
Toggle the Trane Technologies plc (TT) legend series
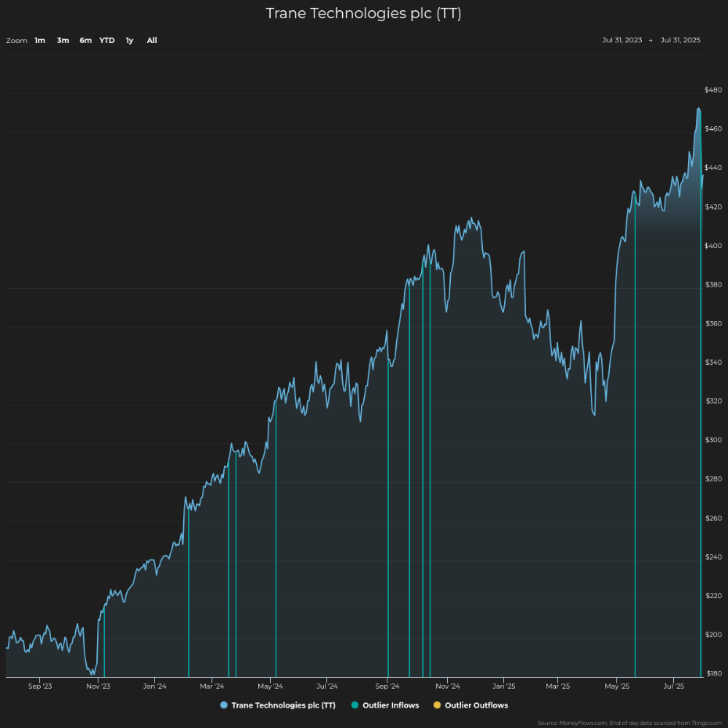[x=278, y=705]
